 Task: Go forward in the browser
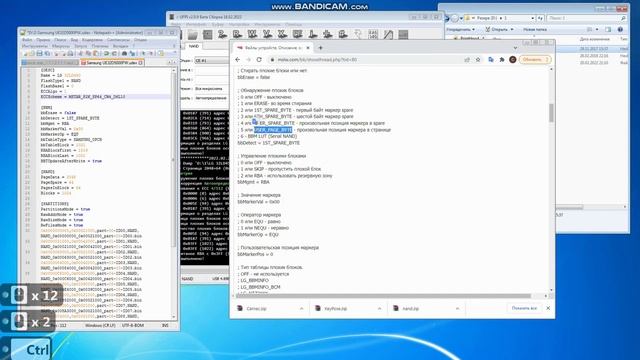point(248,60)
